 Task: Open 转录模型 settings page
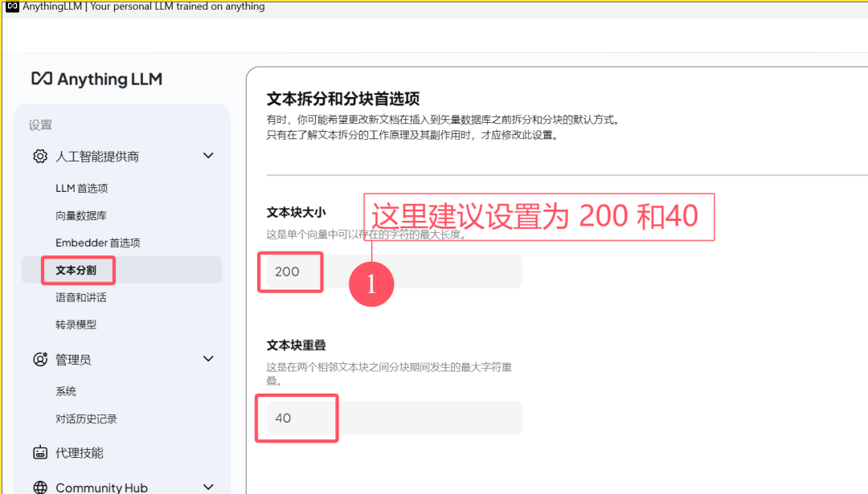click(x=76, y=325)
